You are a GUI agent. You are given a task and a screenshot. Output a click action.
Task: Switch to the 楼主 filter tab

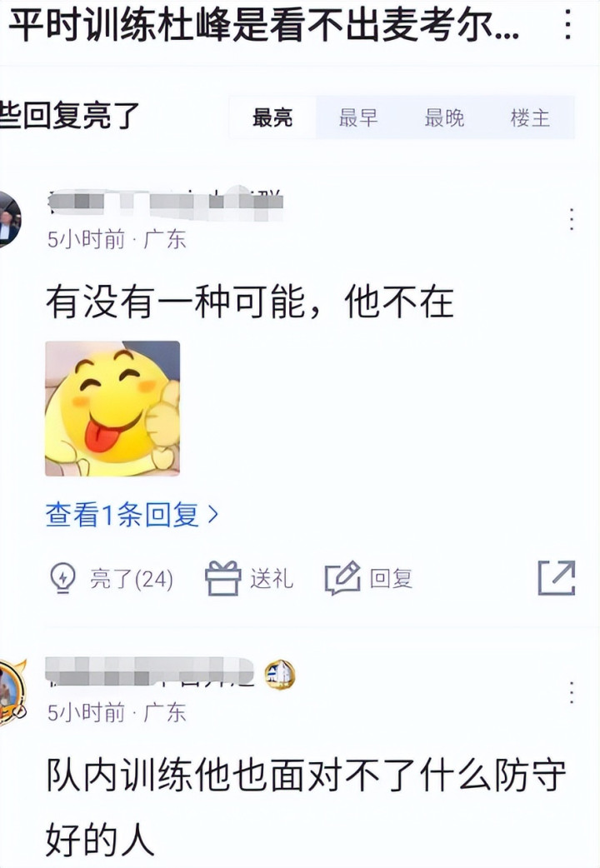(530, 117)
